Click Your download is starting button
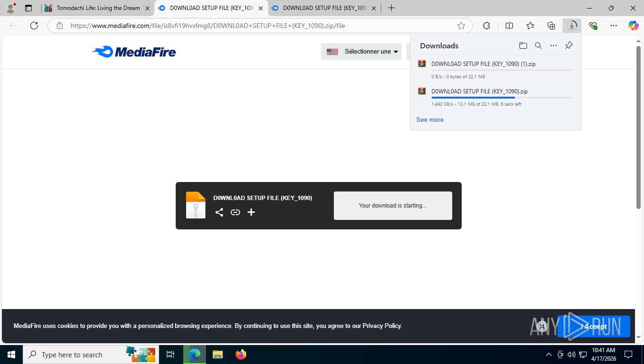 point(393,206)
